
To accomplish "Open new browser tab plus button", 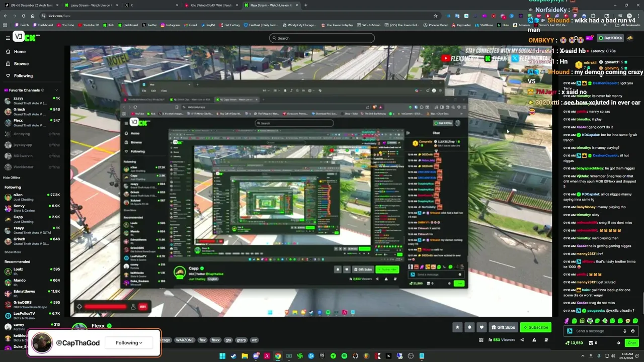I will pyautogui.click(x=305, y=5).
